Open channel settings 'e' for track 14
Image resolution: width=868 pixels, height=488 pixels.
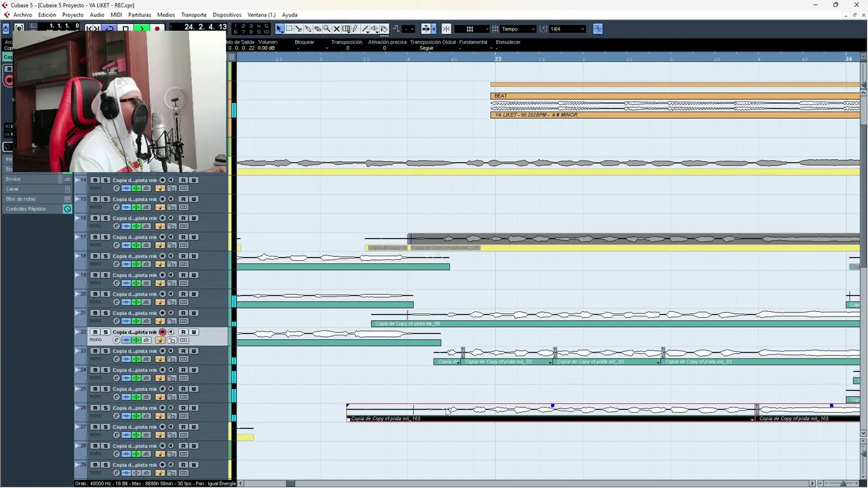(117, 188)
